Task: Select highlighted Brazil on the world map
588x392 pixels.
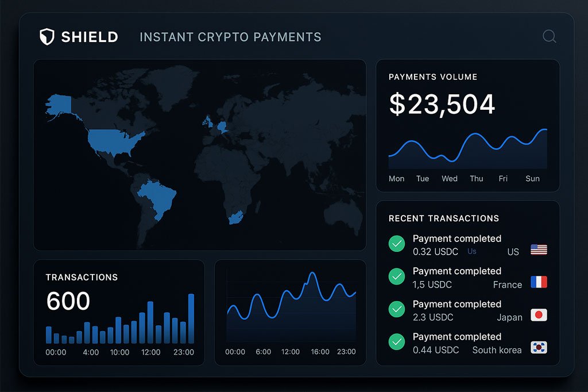Action: pyautogui.click(x=158, y=198)
